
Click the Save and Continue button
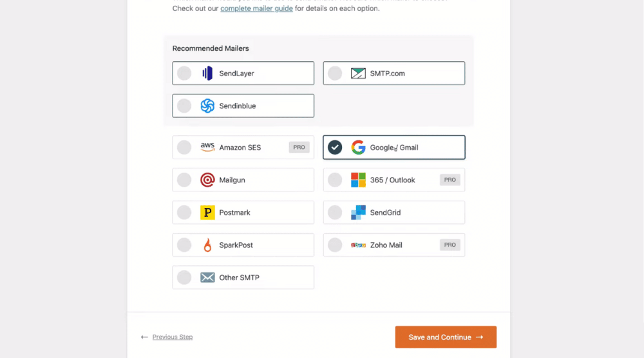tap(446, 337)
